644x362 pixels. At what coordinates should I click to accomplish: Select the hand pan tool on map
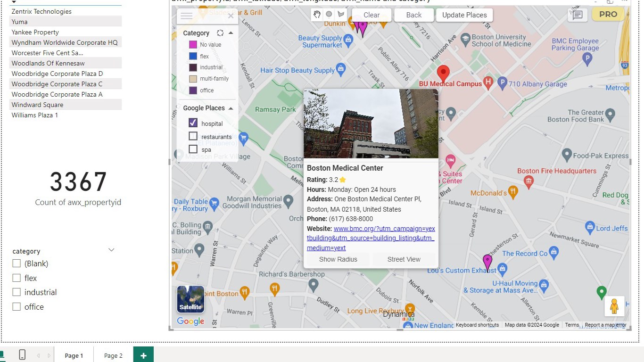pos(317,15)
